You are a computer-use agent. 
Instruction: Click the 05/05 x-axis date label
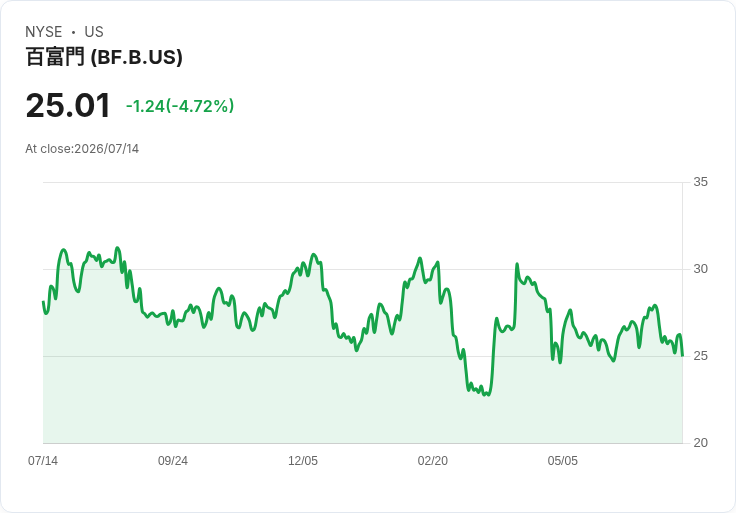tap(562, 461)
